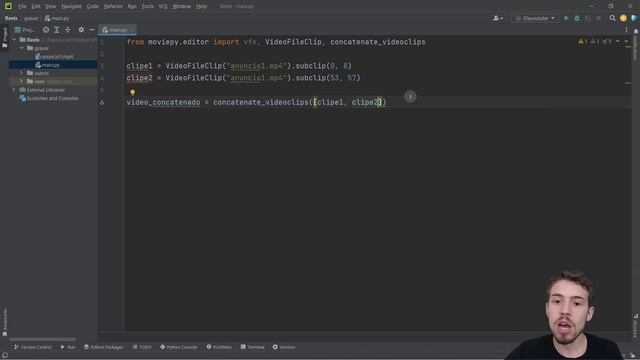The image size is (640, 360).
Task: Expand the outros folder
Action: [x=22, y=73]
